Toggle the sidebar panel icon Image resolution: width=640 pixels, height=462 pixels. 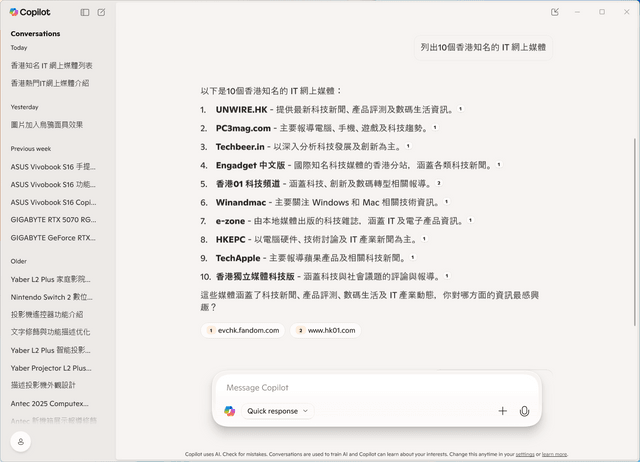[x=85, y=12]
